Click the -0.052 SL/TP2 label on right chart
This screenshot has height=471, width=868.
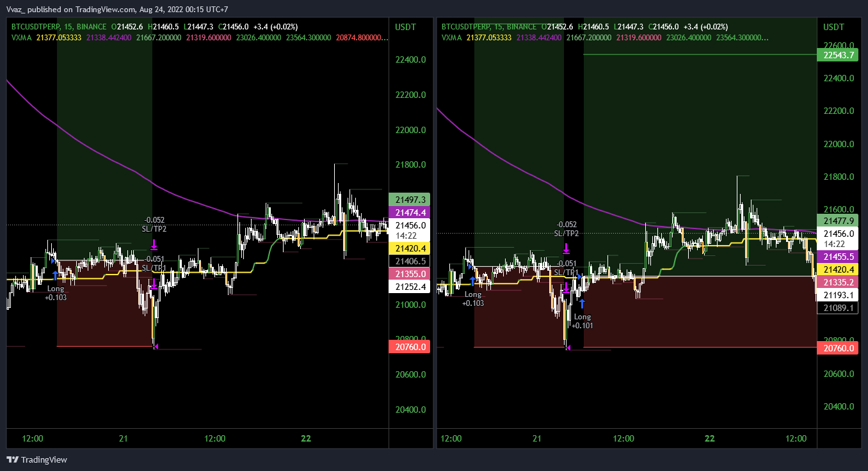567,229
